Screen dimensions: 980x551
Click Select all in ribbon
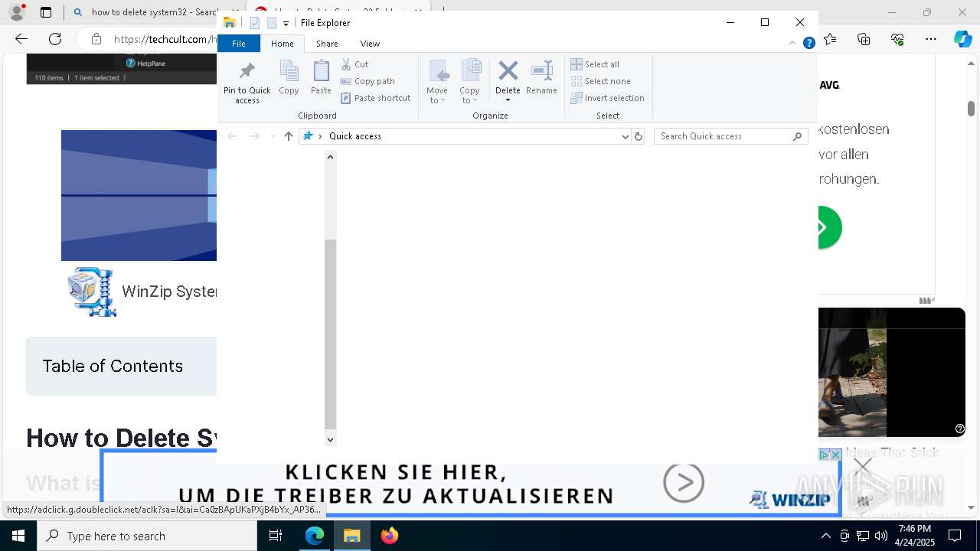tap(595, 64)
